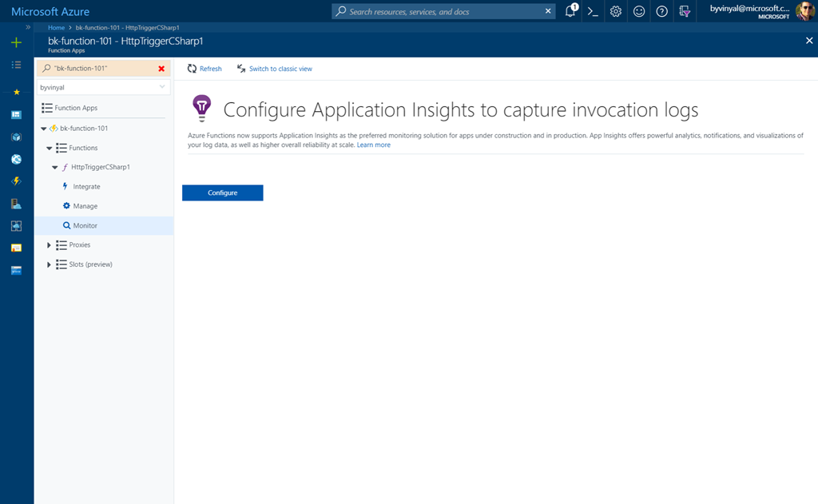Collapse the bk-function-101 tree node

click(44, 129)
